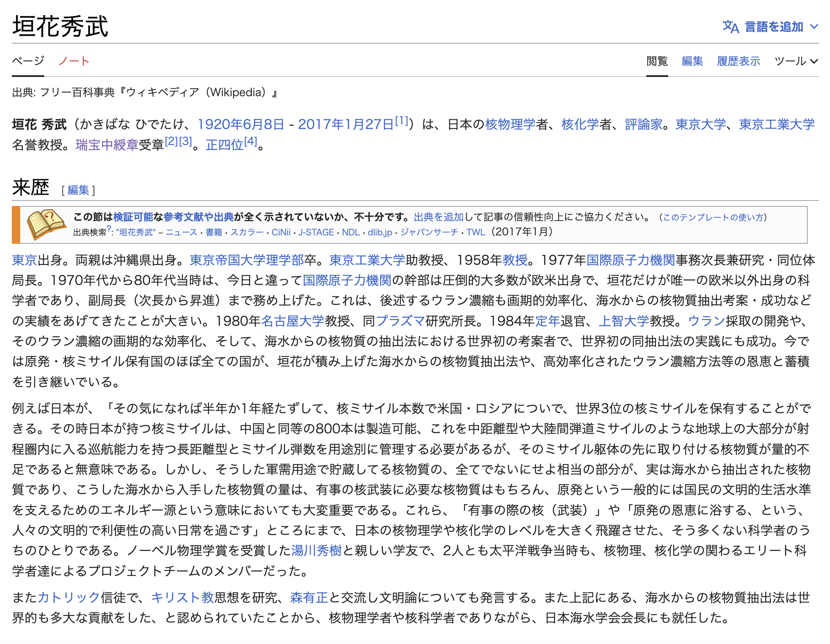
Task: Click the 垣花秀武 page title
Action: point(61,26)
